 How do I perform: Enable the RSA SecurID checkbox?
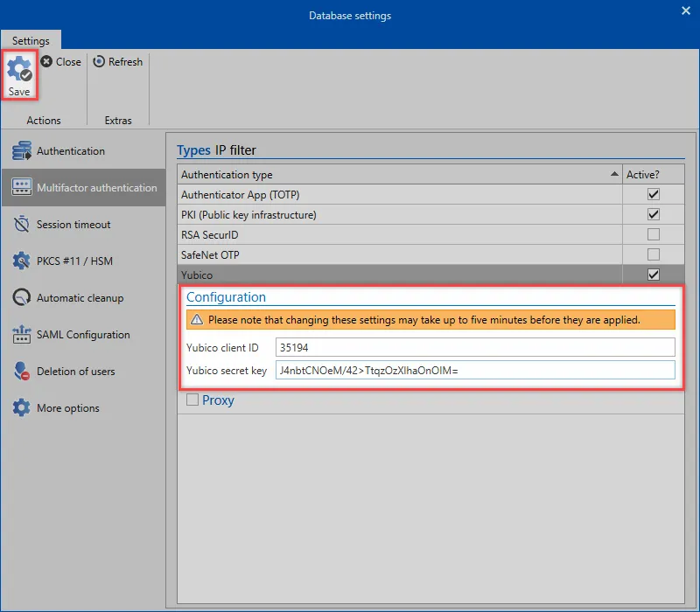coord(653,234)
